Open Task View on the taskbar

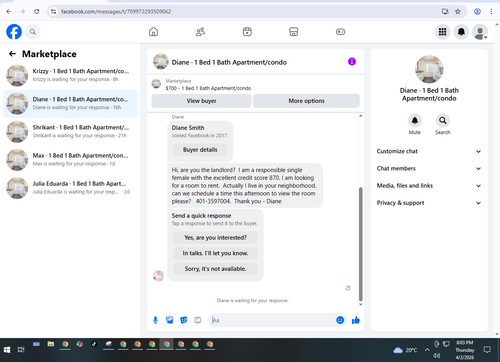click(21, 350)
